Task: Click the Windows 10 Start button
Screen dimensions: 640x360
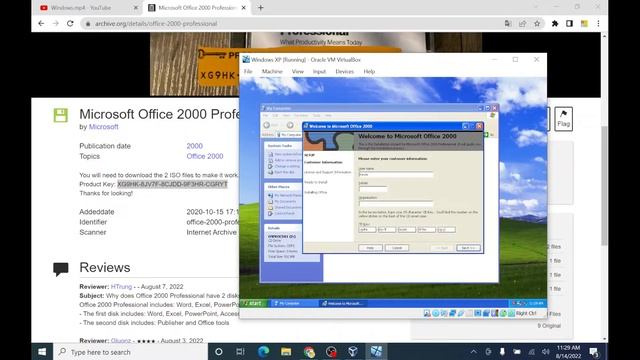Action: (x=42, y=351)
